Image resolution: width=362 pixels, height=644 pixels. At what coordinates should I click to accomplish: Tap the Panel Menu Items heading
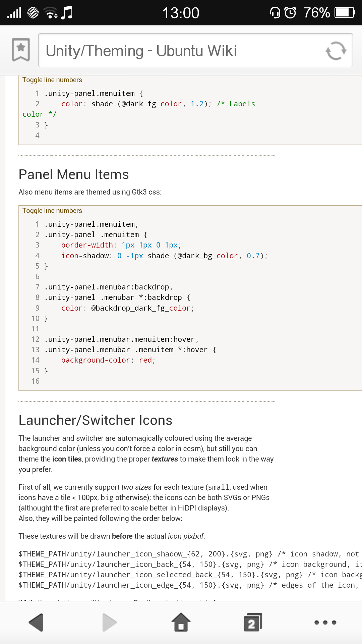pyautogui.click(x=74, y=175)
